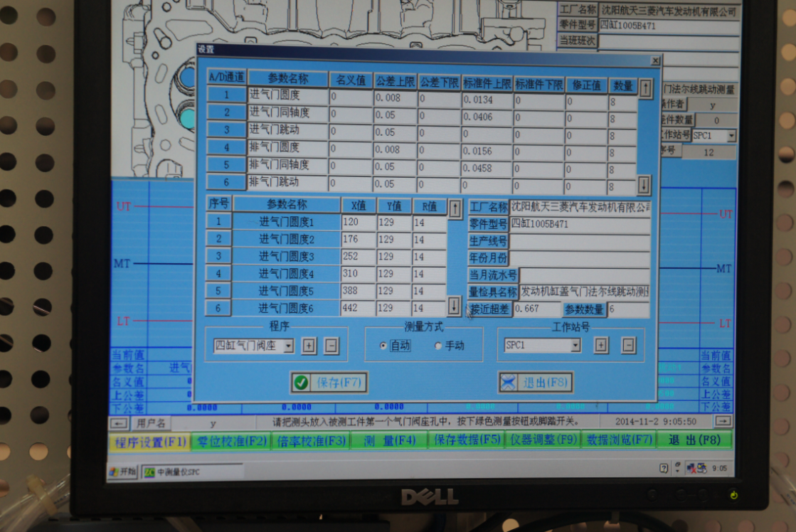
Task: Click the 保存(F7) button
Action: (329, 382)
